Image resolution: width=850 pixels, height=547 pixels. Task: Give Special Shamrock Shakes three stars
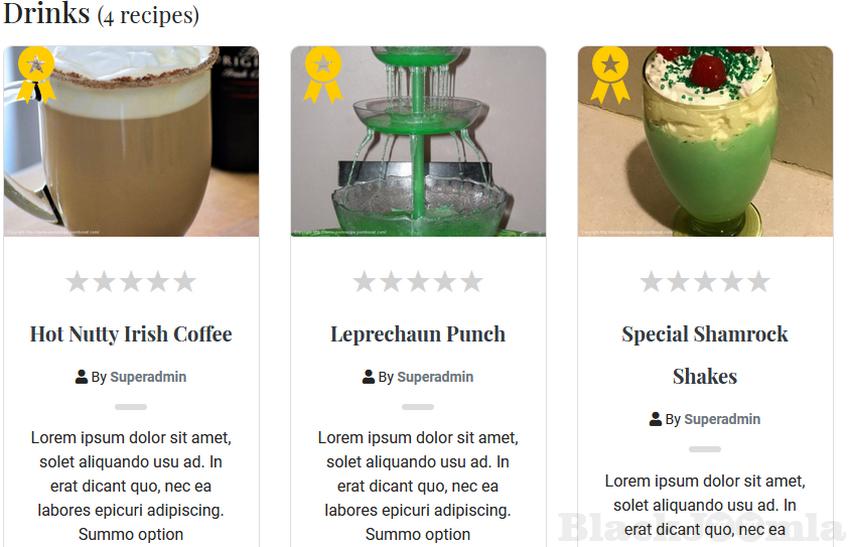(705, 281)
